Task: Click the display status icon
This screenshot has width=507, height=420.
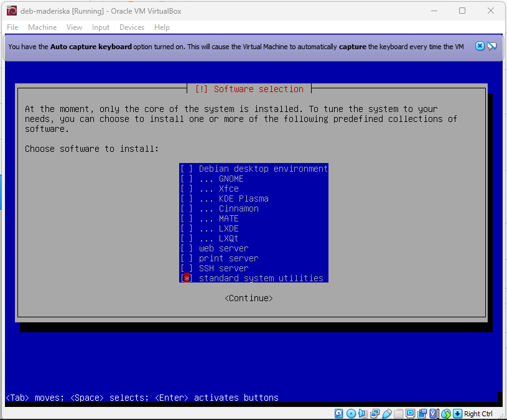Action: pyautogui.click(x=411, y=414)
